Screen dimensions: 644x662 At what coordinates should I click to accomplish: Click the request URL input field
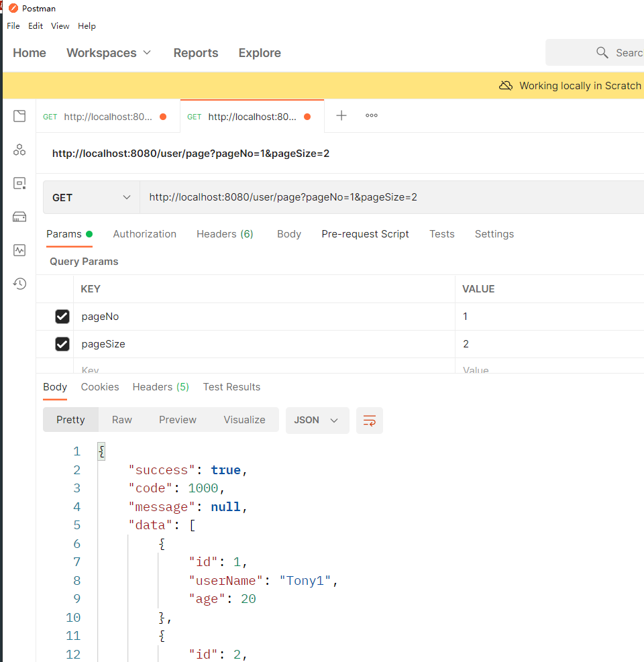click(x=392, y=197)
